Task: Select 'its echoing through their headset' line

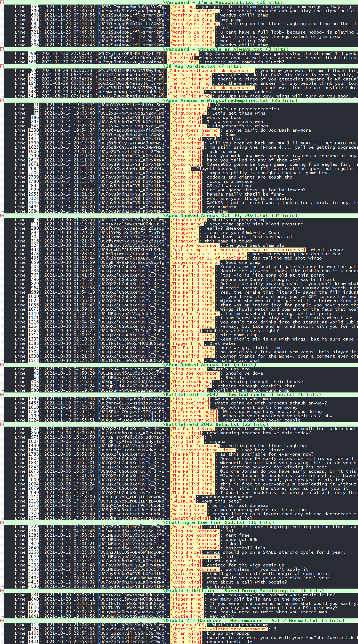Action: point(181,382)
